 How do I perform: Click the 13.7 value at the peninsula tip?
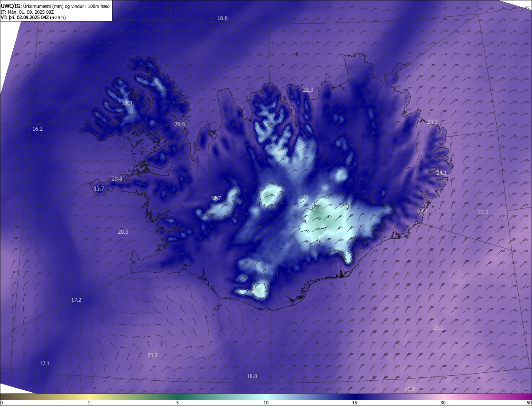[99, 188]
